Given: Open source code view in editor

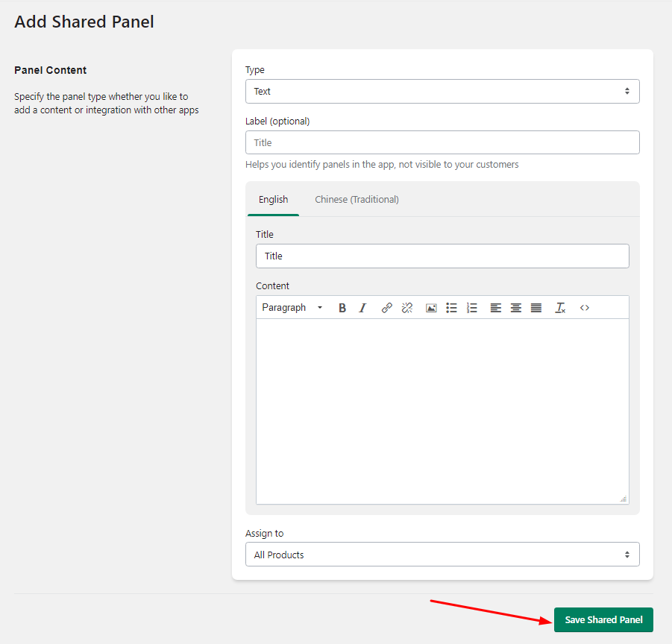Looking at the screenshot, I should (585, 308).
